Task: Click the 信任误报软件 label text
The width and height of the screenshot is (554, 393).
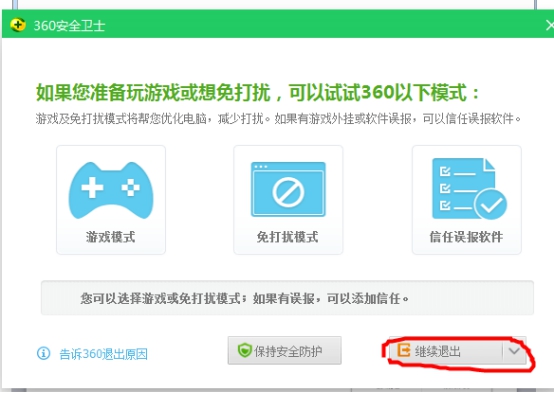Action: 466,237
